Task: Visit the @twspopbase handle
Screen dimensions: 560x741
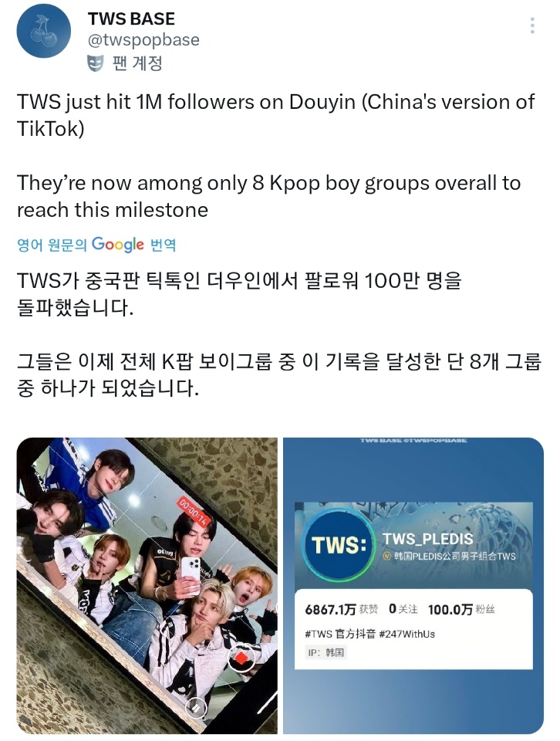Action: [143, 39]
